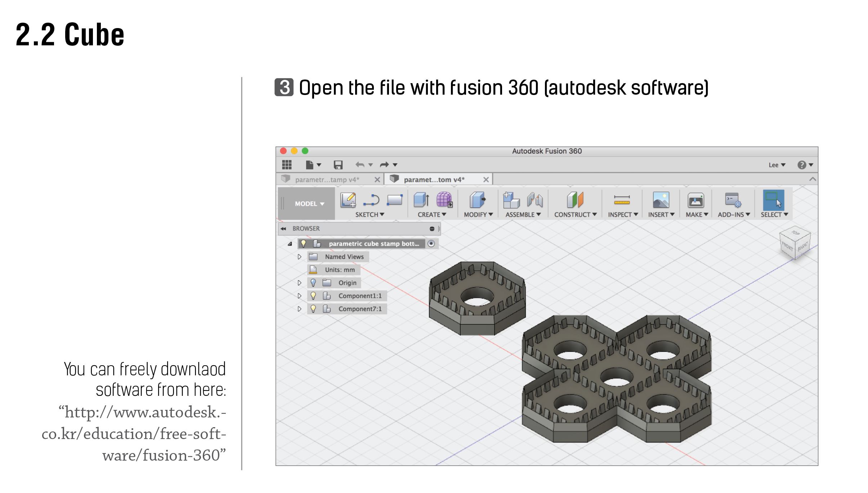Screen dimensions: 868x493
Task: Select the Add-Ins scripts icon
Action: tap(733, 200)
